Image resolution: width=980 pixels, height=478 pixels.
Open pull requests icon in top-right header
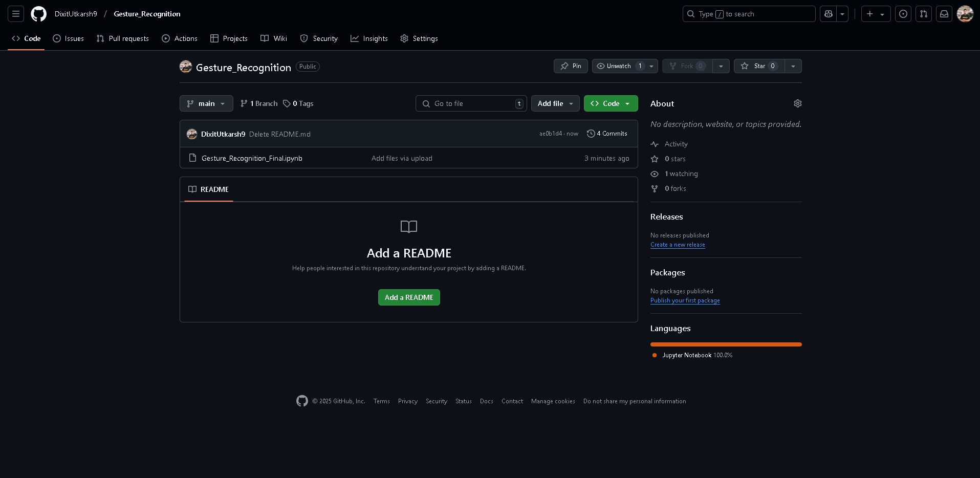tap(924, 14)
